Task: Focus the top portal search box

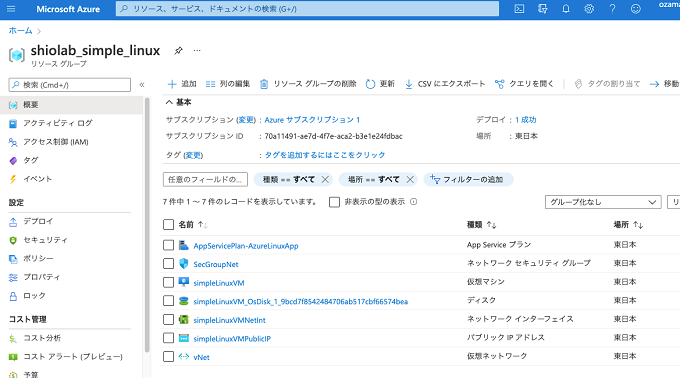Action: [x=307, y=9]
